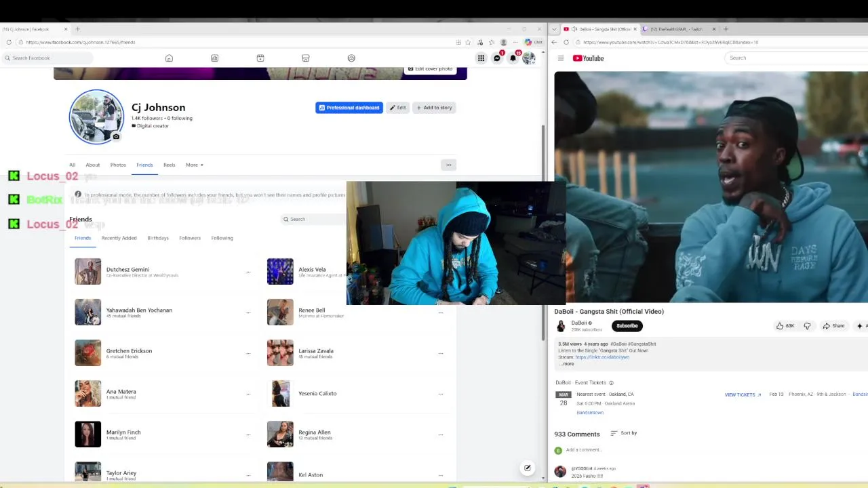Open Gretchen Erickson's profile link
Screen dimensions: 868x488
coord(129,350)
